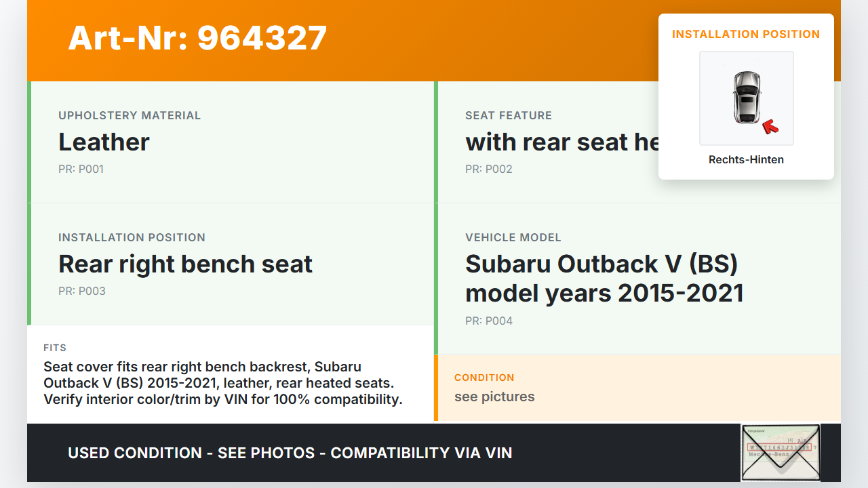Click the car top-view icon
The height and width of the screenshot is (488, 868).
coord(746,98)
